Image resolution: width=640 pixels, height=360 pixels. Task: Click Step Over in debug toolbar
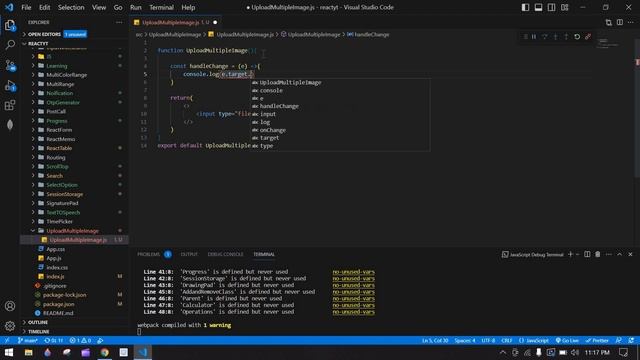click(544, 37)
